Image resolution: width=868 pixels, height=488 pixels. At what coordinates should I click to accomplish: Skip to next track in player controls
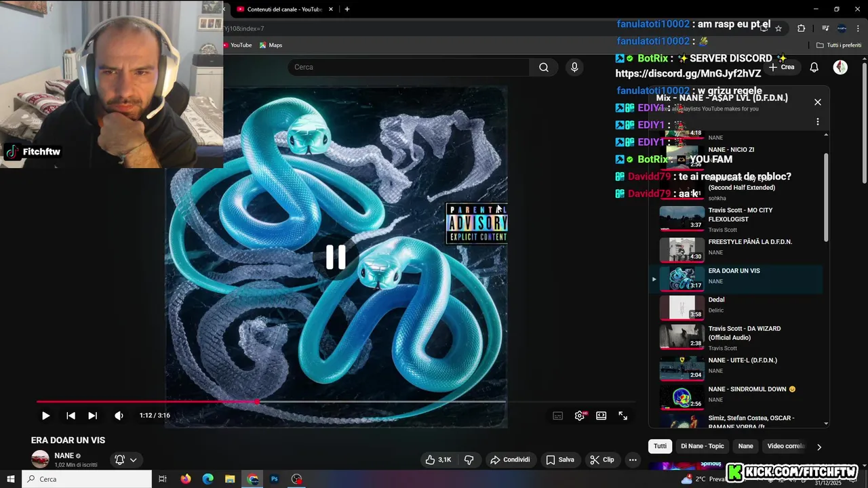pyautogui.click(x=93, y=415)
